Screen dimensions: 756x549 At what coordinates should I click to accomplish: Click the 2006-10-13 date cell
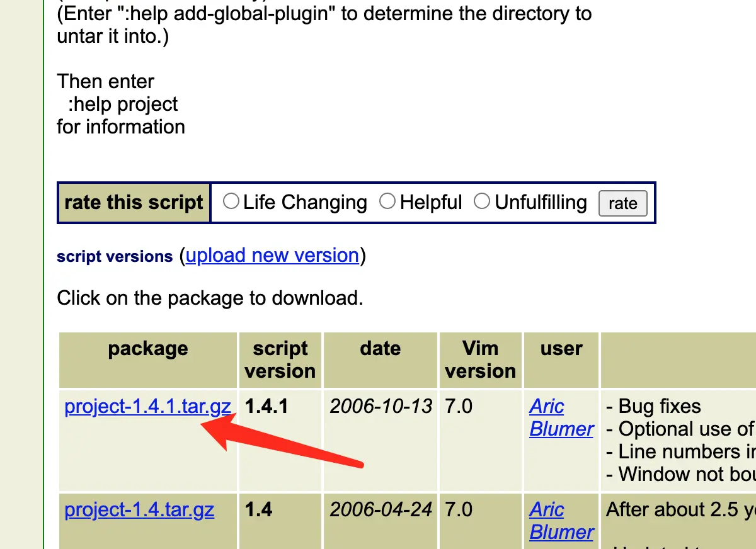(x=381, y=406)
